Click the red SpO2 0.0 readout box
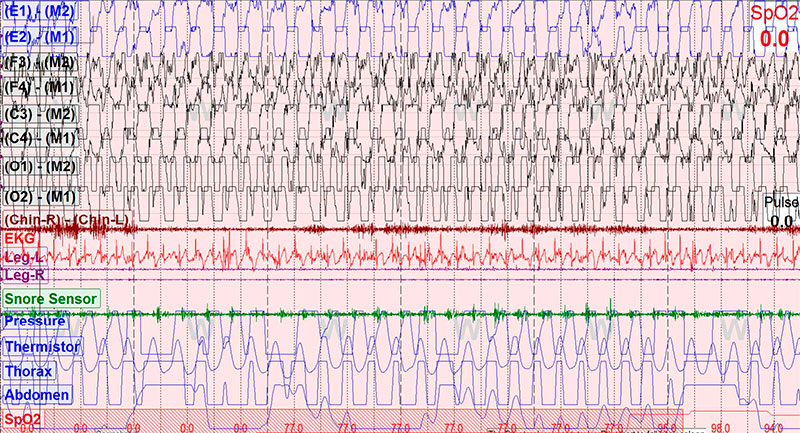800x433 pixels. [774, 27]
